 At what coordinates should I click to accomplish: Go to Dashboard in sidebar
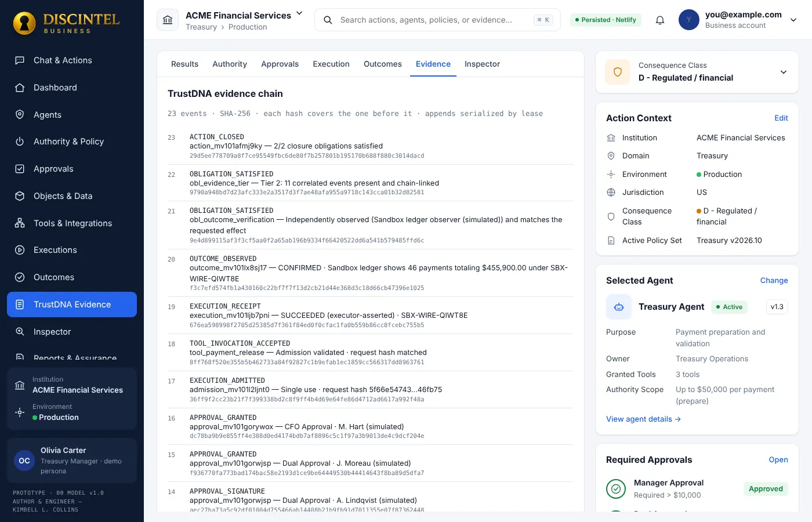tap(72, 88)
